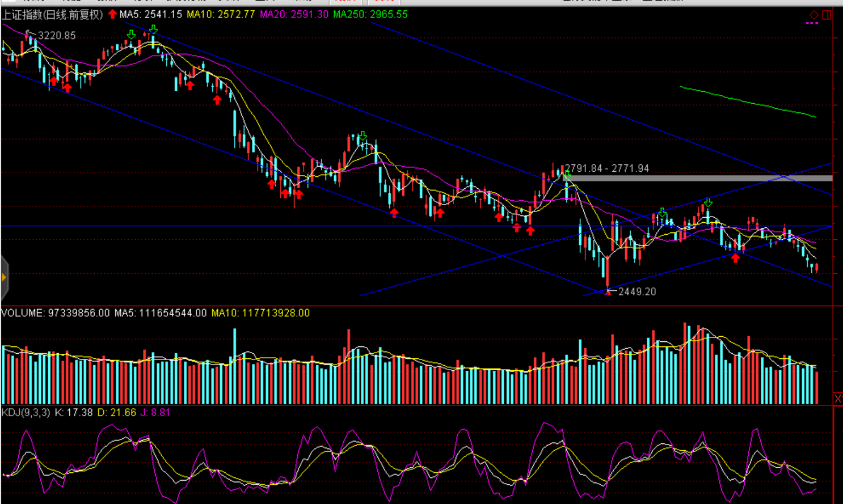Click the red up-arrow next to MA5 label
The height and width of the screenshot is (504, 843).
[112, 14]
